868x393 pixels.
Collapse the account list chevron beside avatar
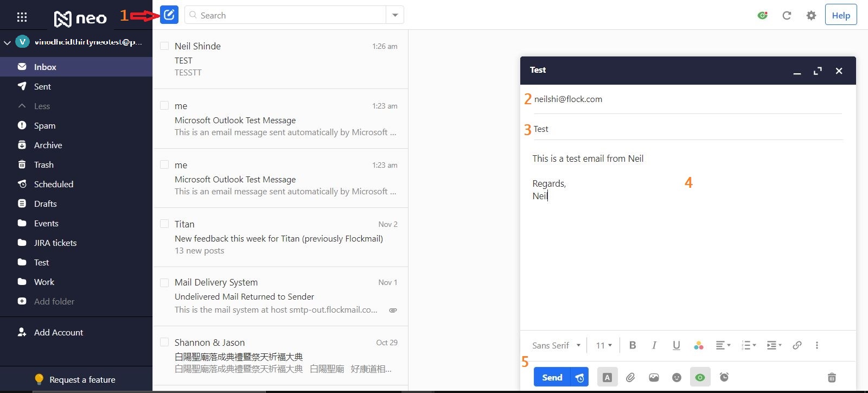pyautogui.click(x=7, y=42)
